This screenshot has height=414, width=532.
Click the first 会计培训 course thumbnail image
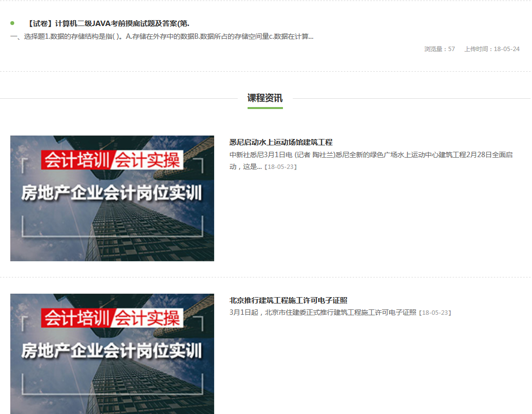(x=112, y=198)
